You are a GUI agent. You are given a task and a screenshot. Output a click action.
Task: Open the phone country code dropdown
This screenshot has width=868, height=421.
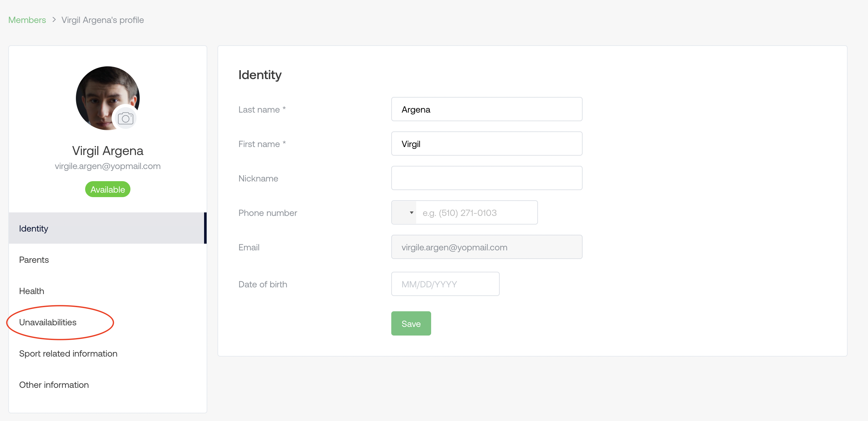coord(404,212)
